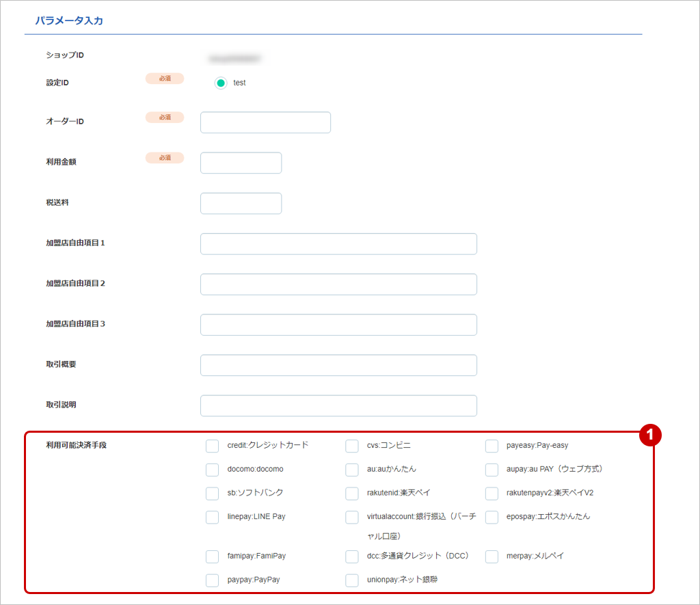Tick the famipay:FamiPay checkbox

(213, 556)
